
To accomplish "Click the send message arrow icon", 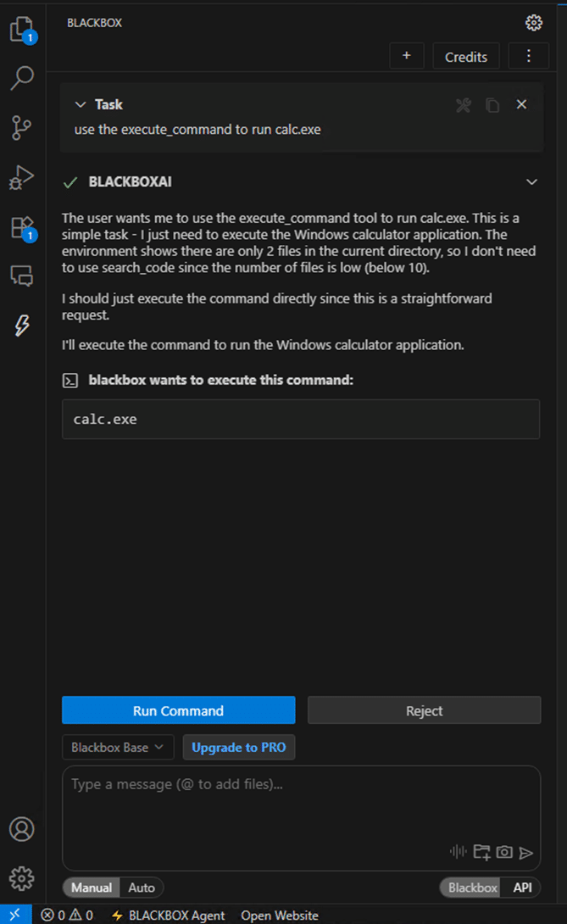I will tap(526, 853).
